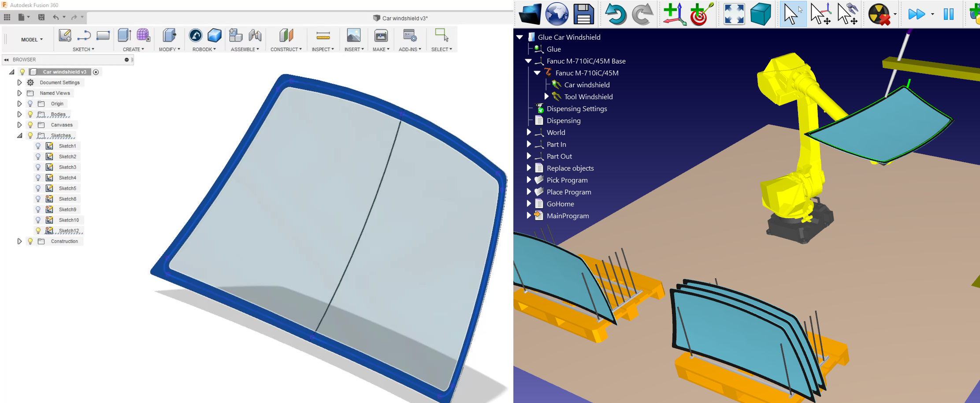Image resolution: width=980 pixels, height=403 pixels.
Task: Click the Fusion Create Sketch icon
Action: 65,35
